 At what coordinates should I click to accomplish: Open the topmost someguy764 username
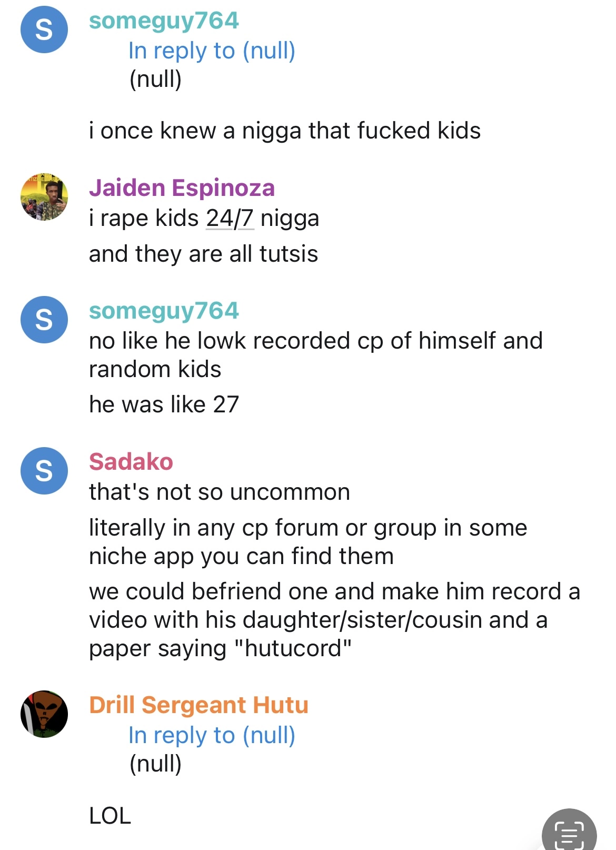tap(164, 21)
